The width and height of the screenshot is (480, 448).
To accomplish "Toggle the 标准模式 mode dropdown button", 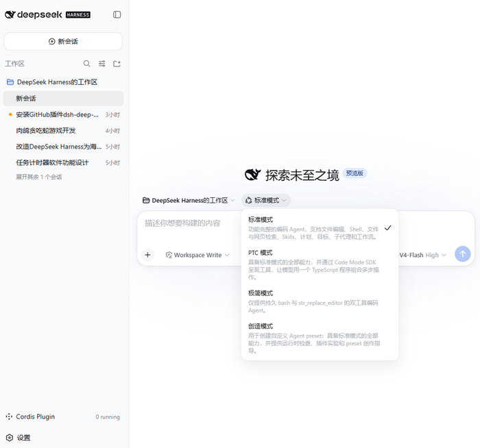I will (x=266, y=200).
